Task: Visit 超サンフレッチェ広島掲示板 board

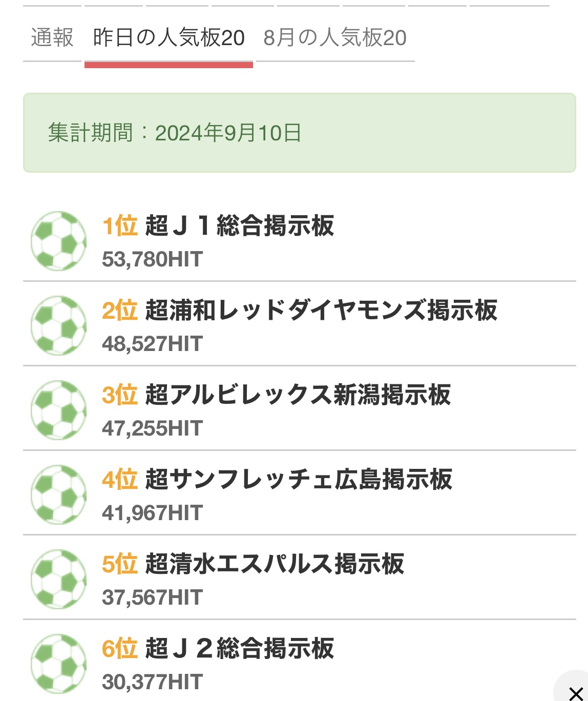Action: 299,479
